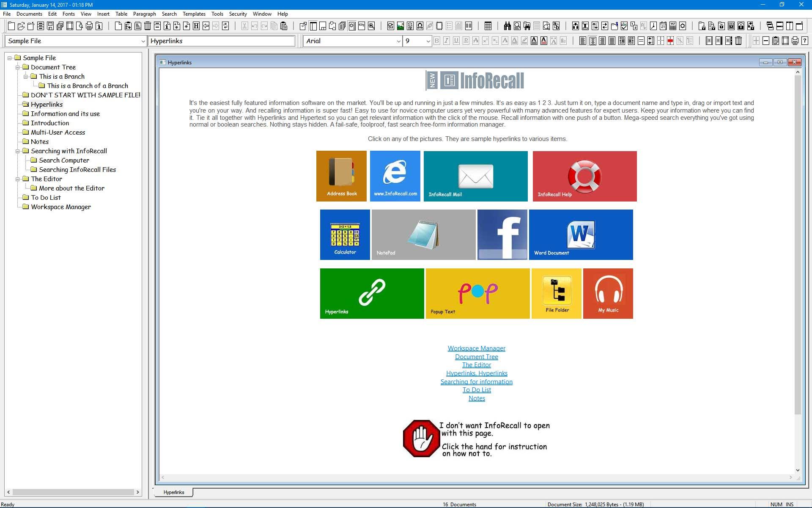Image resolution: width=812 pixels, height=508 pixels.
Task: Click the highlighter pen color button
Action: [524, 41]
